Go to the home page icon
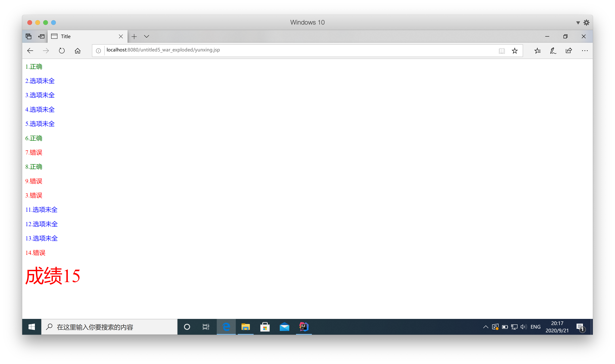Image resolution: width=615 pixels, height=364 pixels. (78, 51)
